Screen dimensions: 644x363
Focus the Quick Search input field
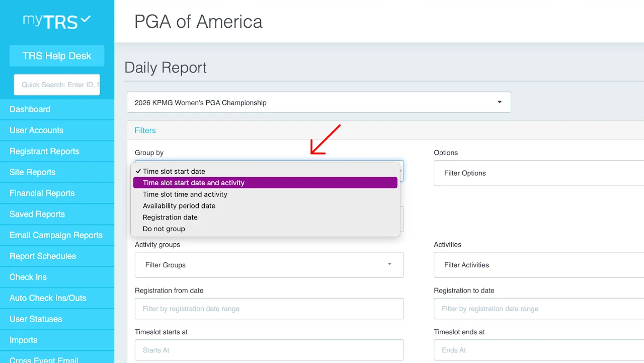click(x=57, y=85)
